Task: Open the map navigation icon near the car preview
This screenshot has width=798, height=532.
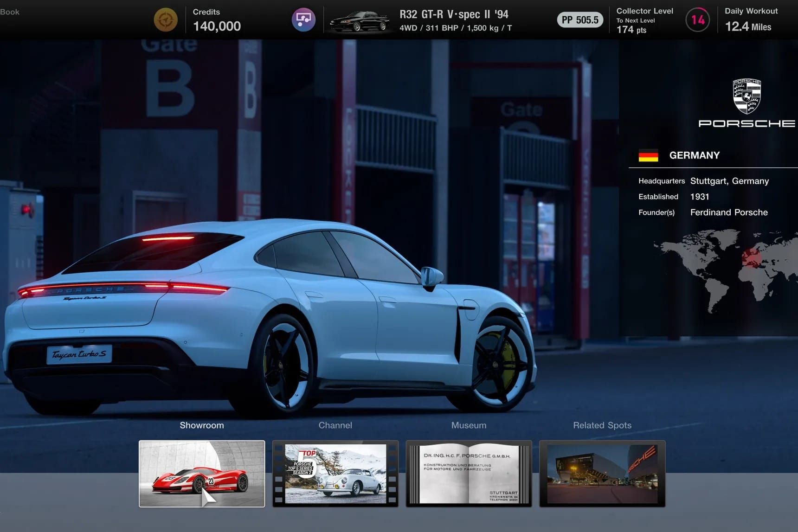Action: coord(304,19)
